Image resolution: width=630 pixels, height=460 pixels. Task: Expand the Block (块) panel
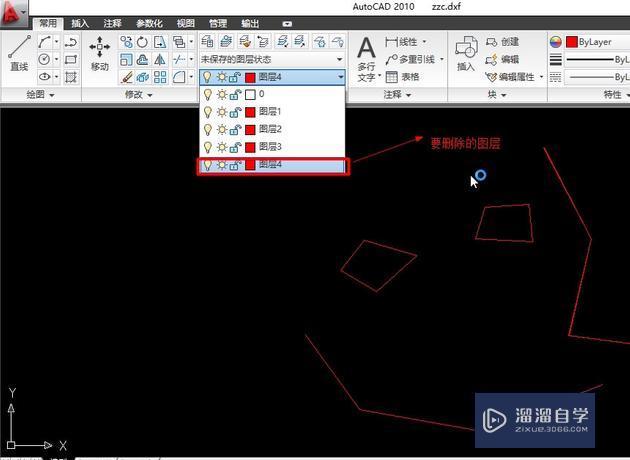pyautogui.click(x=497, y=95)
